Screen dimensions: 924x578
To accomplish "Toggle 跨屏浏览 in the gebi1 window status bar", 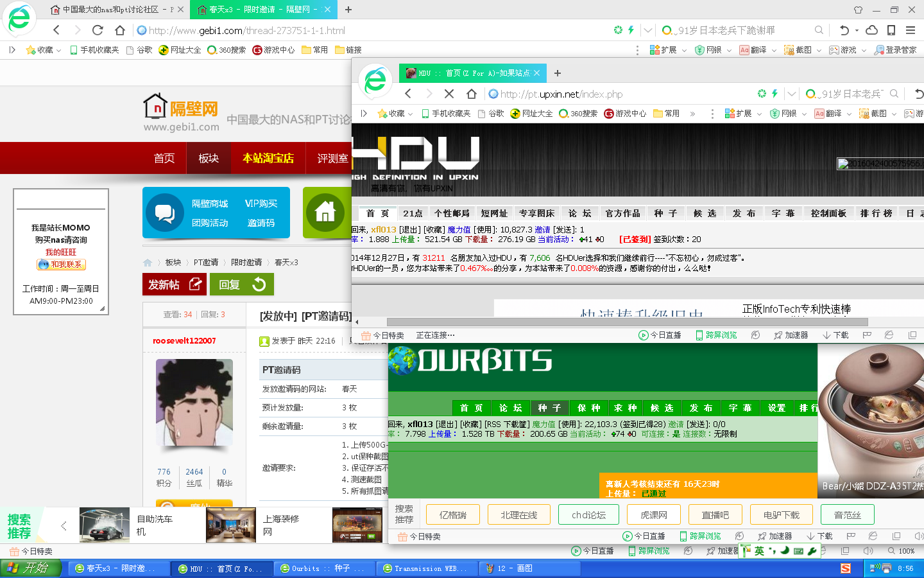I will pos(648,551).
